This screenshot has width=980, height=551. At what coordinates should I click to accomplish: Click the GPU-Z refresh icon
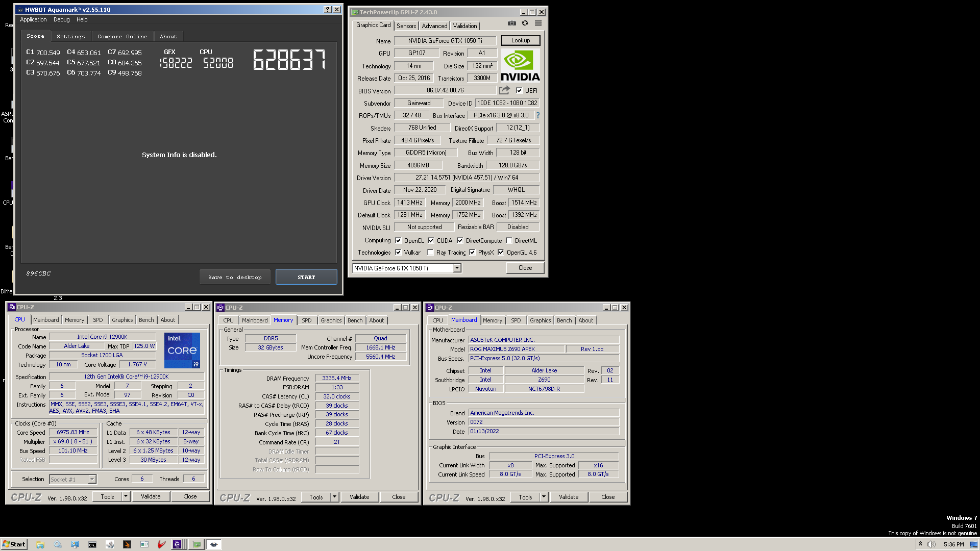(x=525, y=23)
